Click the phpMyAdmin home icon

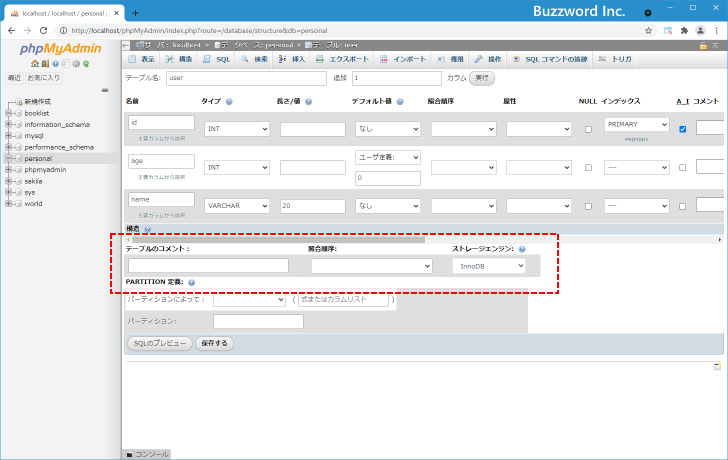pyautogui.click(x=34, y=64)
